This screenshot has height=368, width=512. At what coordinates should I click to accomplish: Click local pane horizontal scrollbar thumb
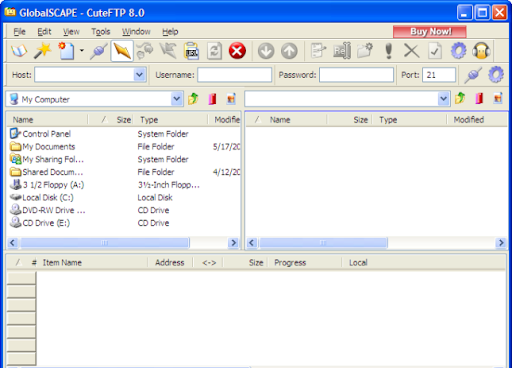point(104,243)
